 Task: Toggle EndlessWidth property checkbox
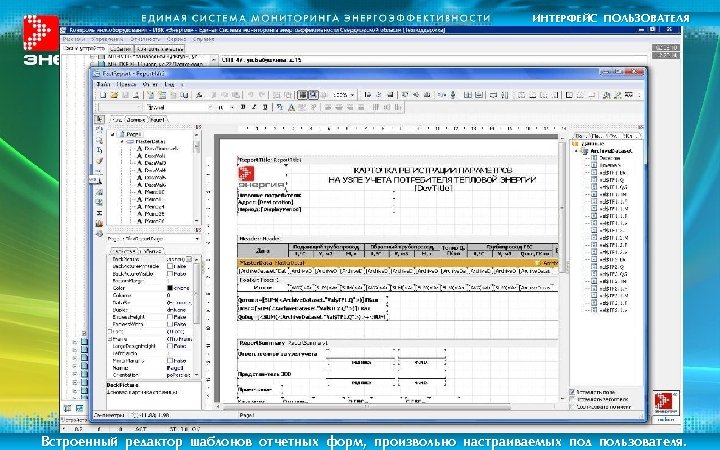pos(170,324)
